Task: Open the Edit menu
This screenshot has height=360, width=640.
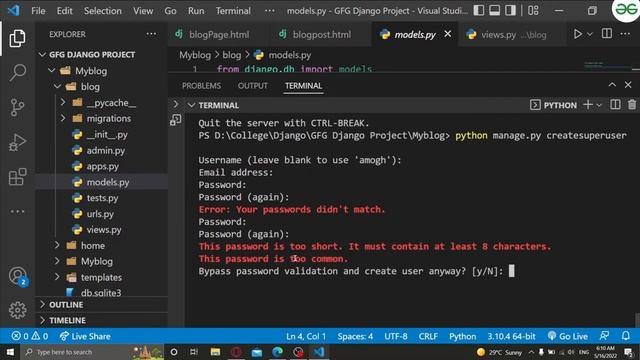Action: point(64,11)
